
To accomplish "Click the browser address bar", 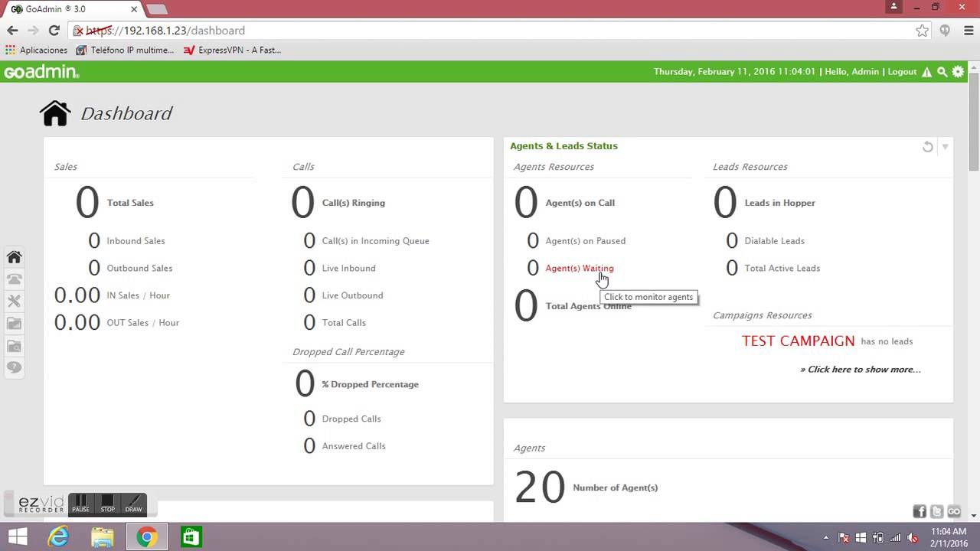I will 490,31.
